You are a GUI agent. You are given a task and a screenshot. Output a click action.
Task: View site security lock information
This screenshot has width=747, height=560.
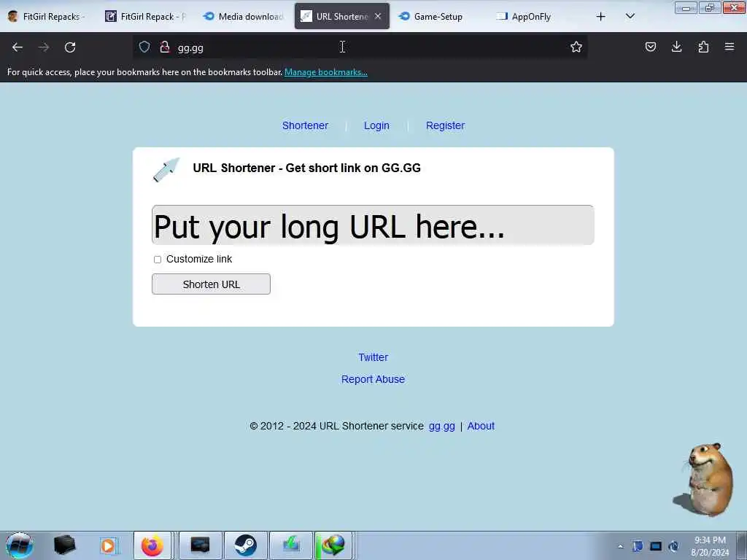tap(165, 47)
